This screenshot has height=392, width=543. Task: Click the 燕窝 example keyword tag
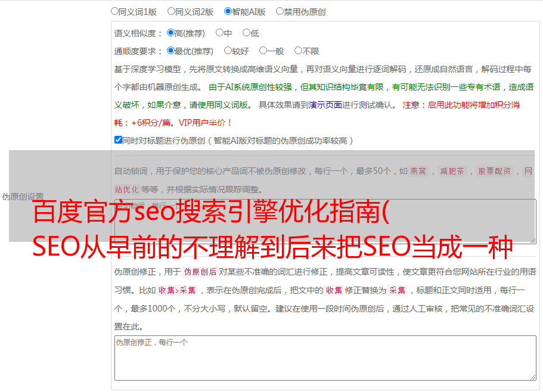coord(418,171)
